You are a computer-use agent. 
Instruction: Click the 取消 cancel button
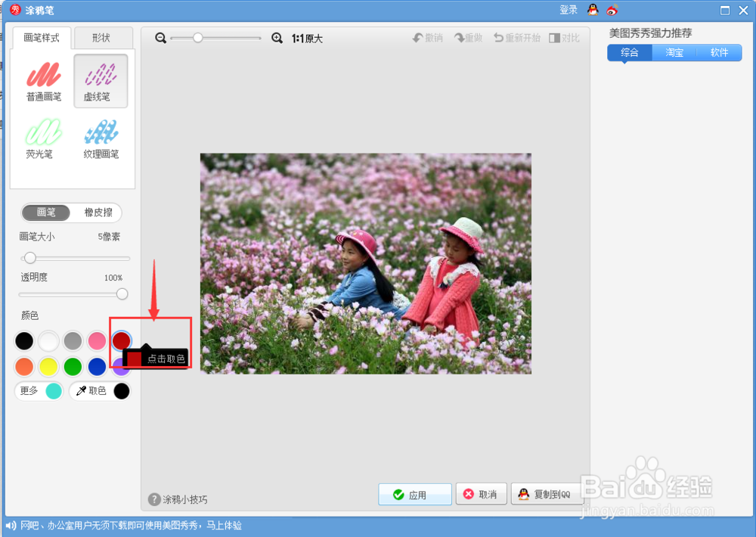pyautogui.click(x=481, y=494)
